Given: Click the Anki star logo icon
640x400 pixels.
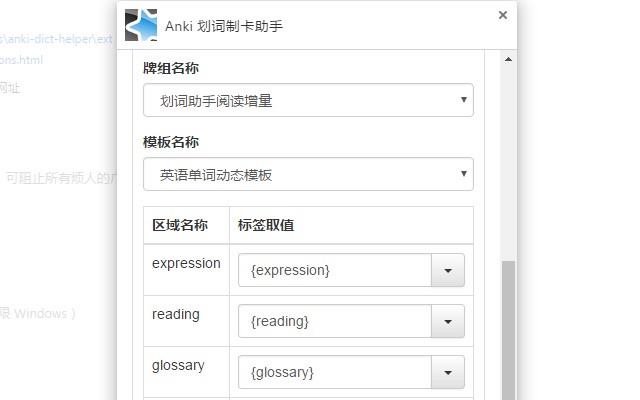Looking at the screenshot, I should coord(141,25).
